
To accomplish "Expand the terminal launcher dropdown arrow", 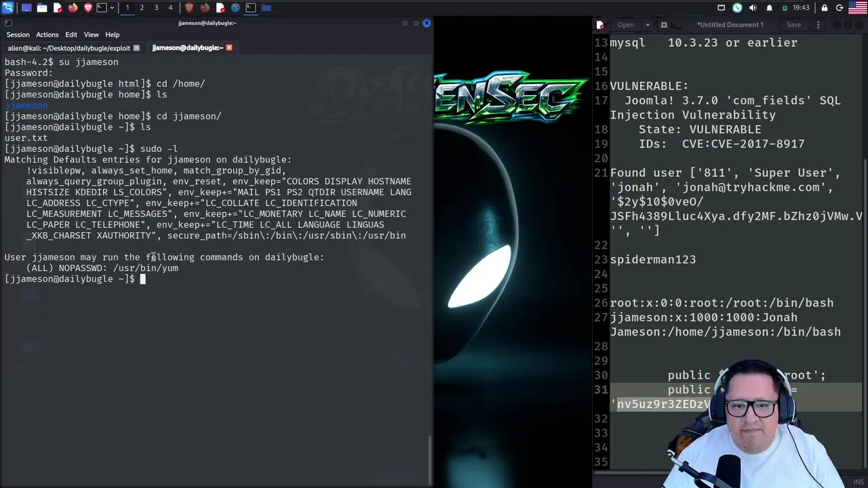I will tap(111, 7).
